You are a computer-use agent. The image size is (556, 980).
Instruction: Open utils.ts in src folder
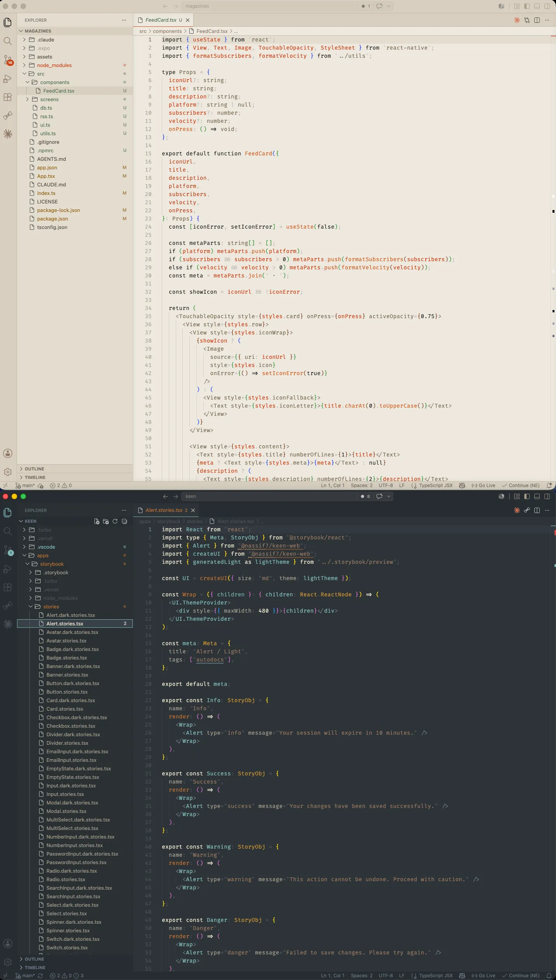pyautogui.click(x=75, y=133)
